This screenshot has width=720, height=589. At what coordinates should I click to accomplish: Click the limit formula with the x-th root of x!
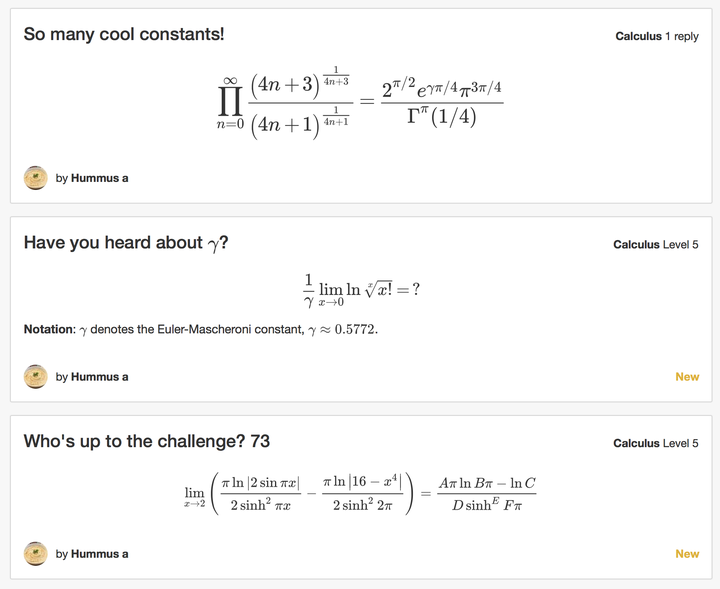click(360, 290)
